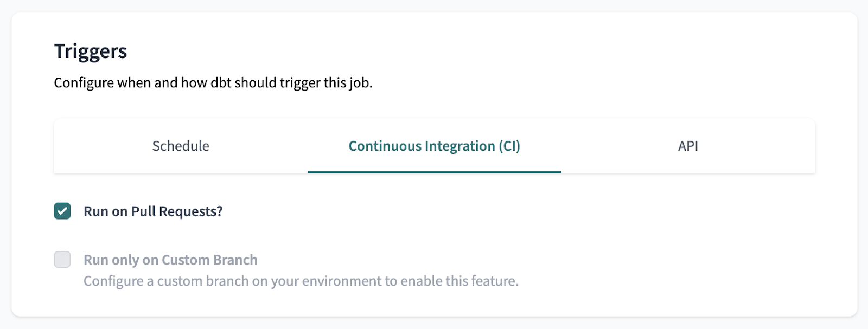The image size is (868, 329).
Task: Click the white checkmark icon for Pull Requests
Action: pos(62,211)
